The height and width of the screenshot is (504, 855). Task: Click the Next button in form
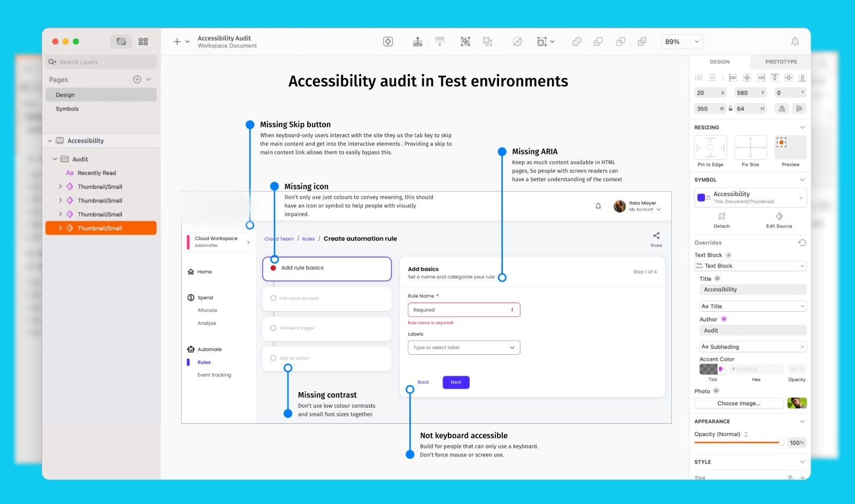[x=456, y=382]
